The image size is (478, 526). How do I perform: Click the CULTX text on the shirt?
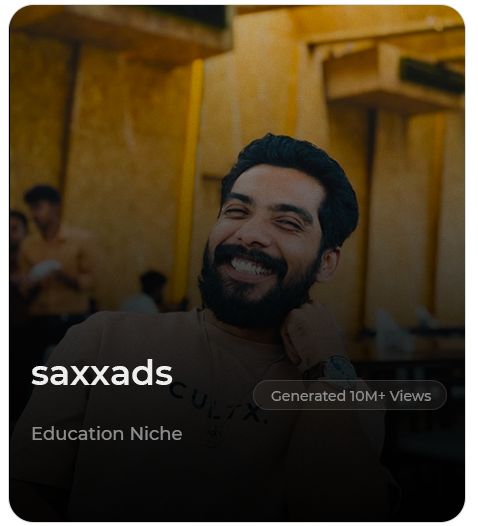[218, 404]
